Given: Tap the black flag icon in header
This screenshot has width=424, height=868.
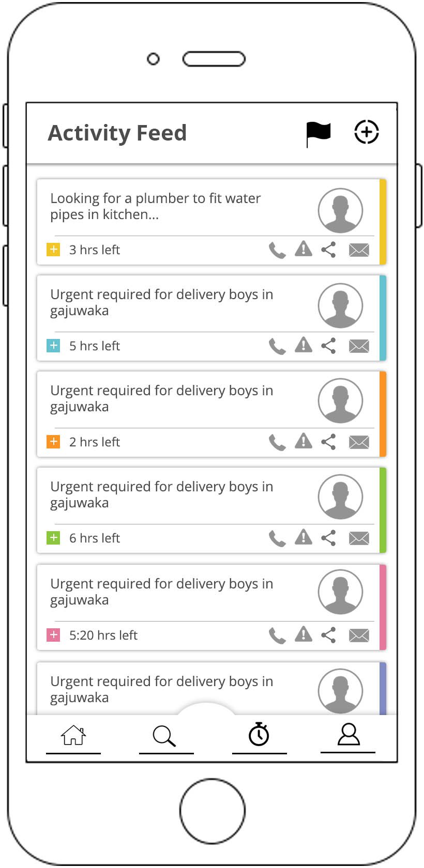Looking at the screenshot, I should coord(318,133).
